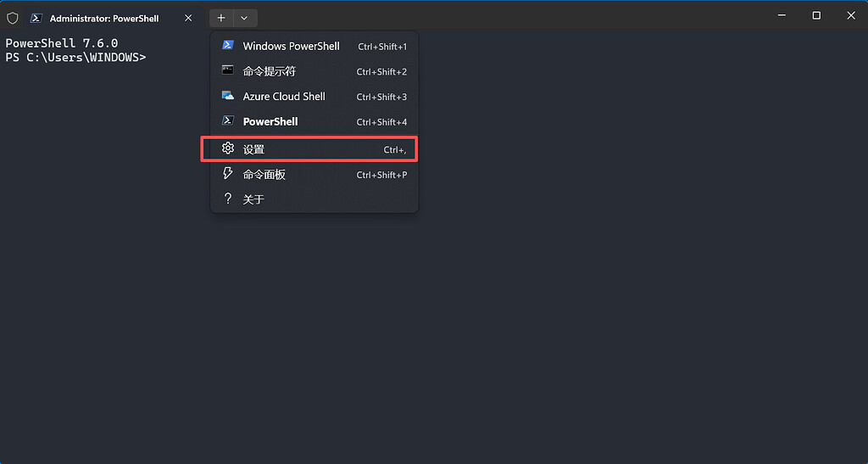Click the Ctrl+Shift+4 shortcut text
This screenshot has height=464, width=868.
pos(381,122)
